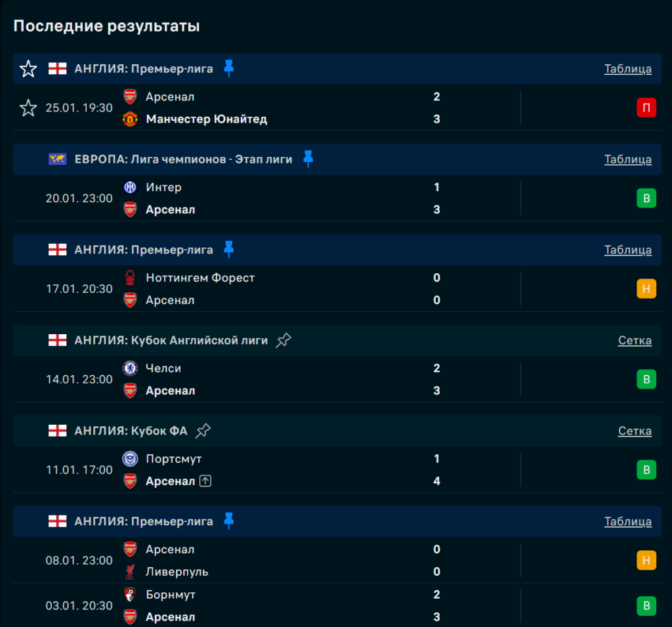Image resolution: width=672 pixels, height=627 pixels.
Task: Click the green win badge for Inter match
Action: point(646,198)
